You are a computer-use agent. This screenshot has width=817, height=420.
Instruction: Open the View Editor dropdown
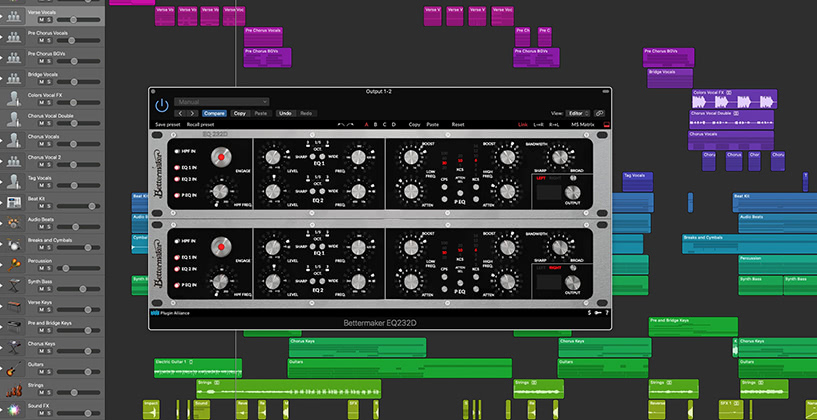pos(578,113)
